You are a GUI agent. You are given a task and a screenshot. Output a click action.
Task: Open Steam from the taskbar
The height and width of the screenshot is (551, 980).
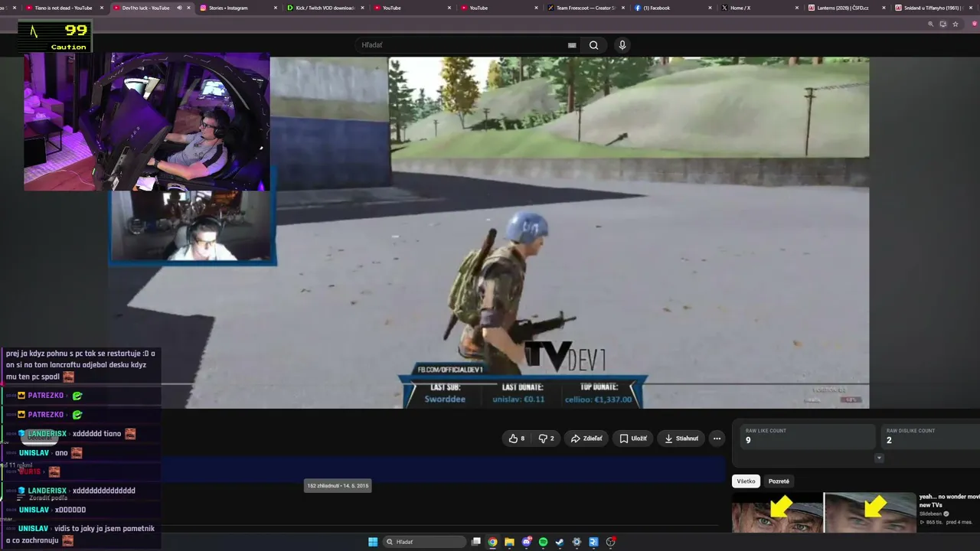point(560,542)
